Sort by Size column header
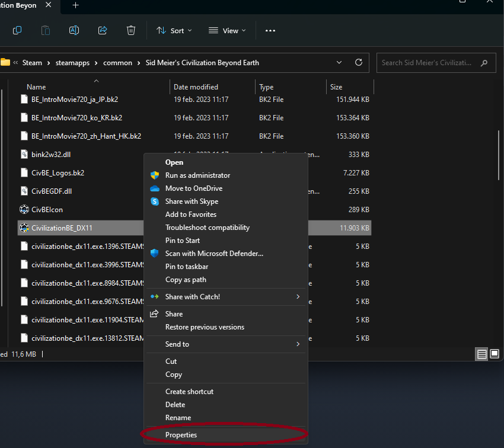This screenshot has height=448, width=504. [x=350, y=87]
